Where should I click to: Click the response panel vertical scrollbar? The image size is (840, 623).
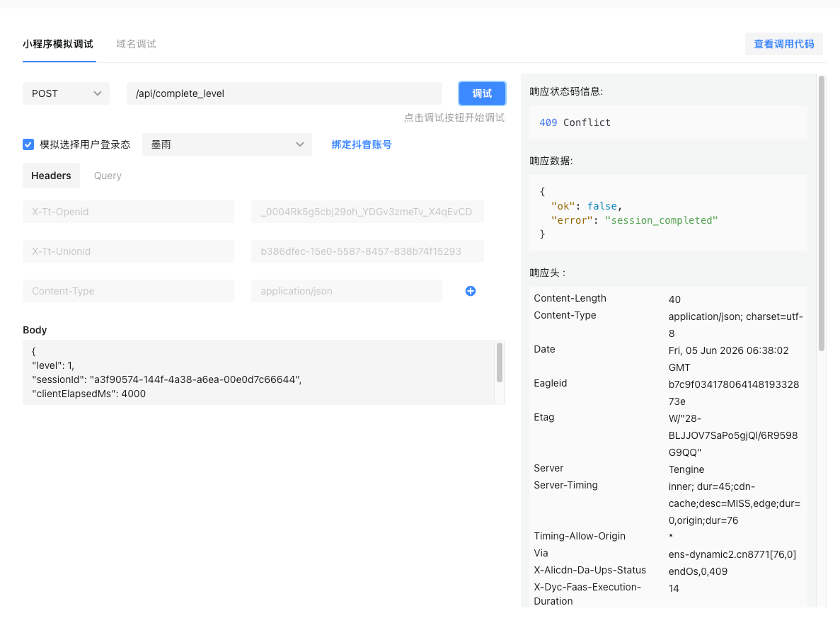coord(822,213)
